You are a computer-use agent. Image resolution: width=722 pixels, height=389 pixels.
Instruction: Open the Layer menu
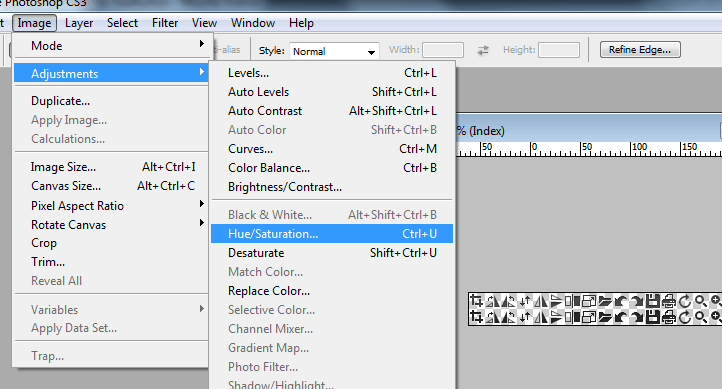tap(79, 23)
